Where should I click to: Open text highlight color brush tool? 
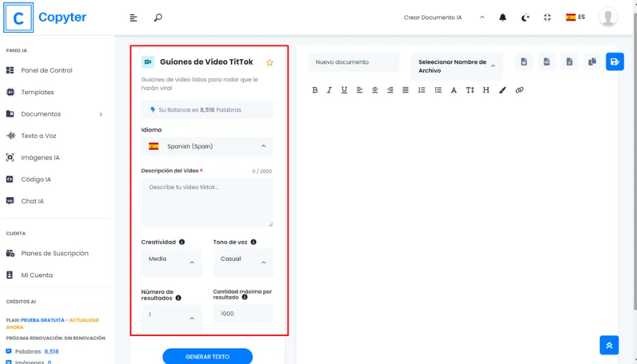[502, 90]
